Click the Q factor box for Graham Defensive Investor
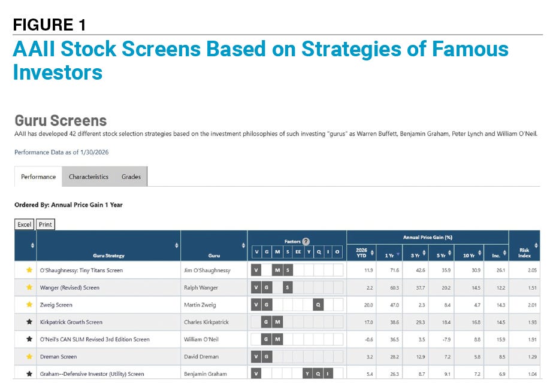 318,373
